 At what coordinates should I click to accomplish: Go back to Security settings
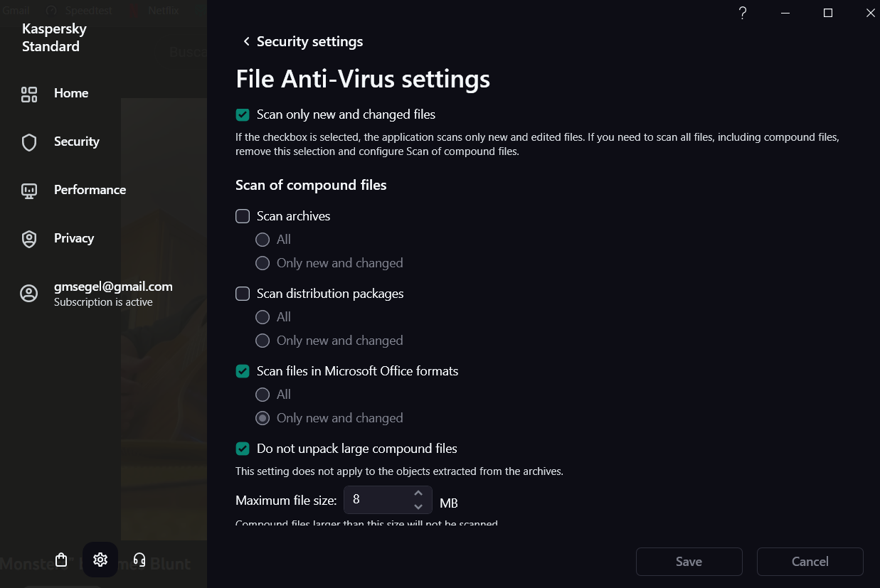pyautogui.click(x=302, y=42)
